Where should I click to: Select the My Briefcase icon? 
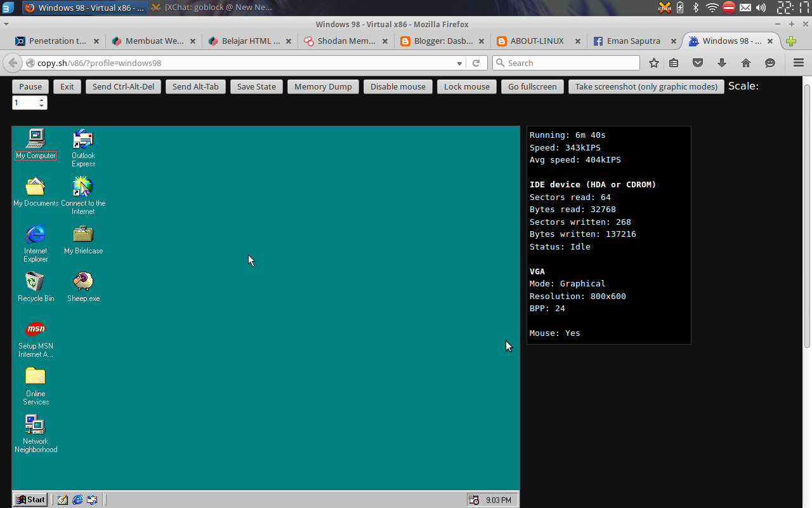point(83,239)
